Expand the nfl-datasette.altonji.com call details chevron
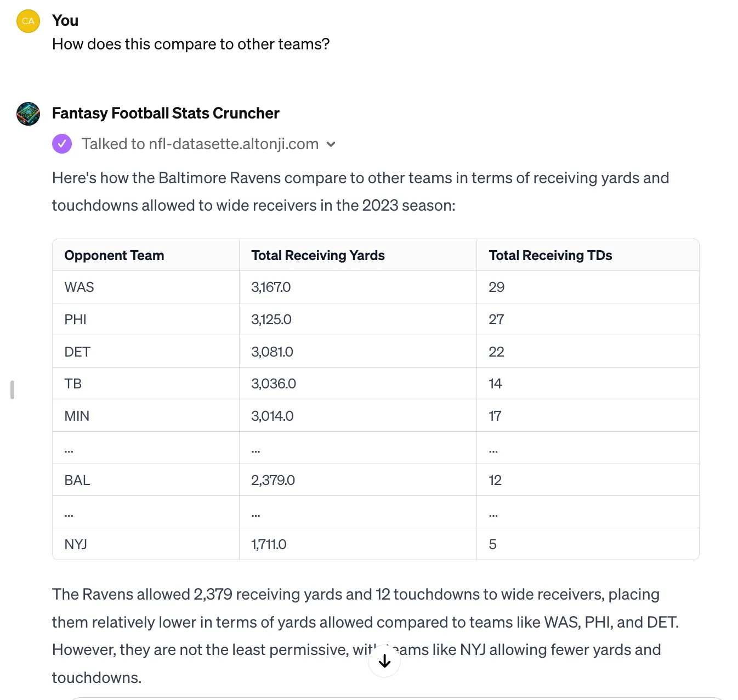The image size is (738, 700). click(x=331, y=144)
